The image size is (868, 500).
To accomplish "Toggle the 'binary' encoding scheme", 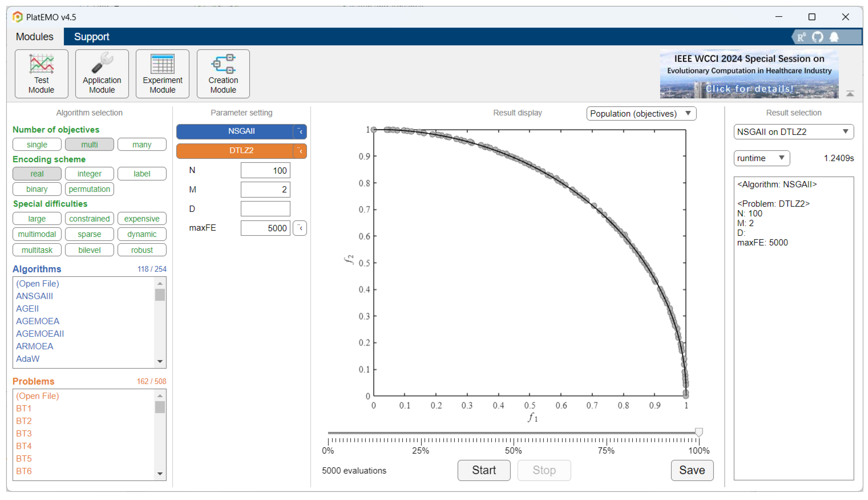I will (37, 189).
